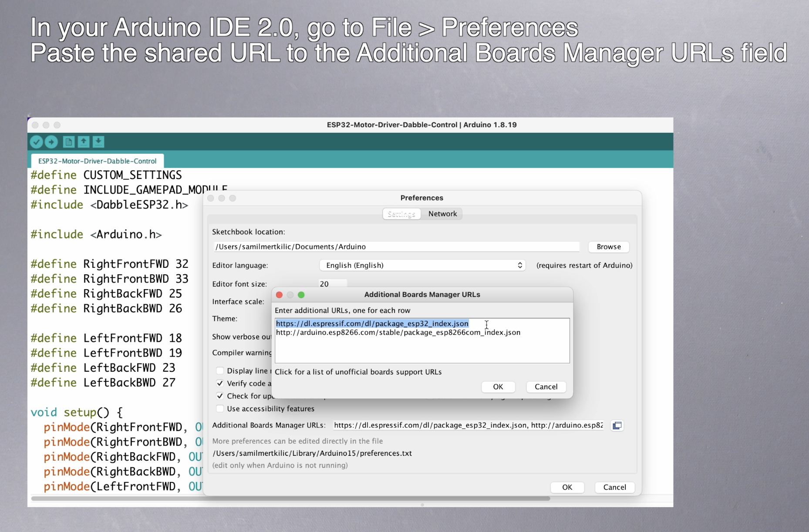This screenshot has width=809, height=532.
Task: Toggle Verify code after upload checkbox
Action: click(220, 383)
